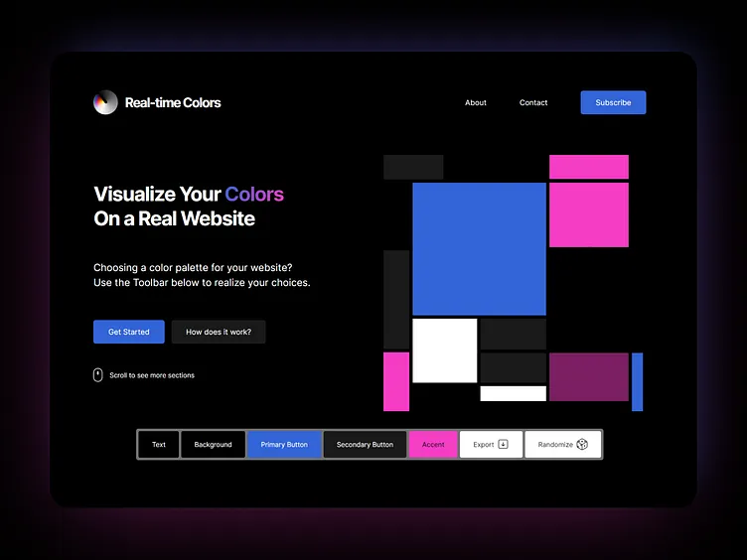747x560 pixels.
Task: Click the dice icon in Randomize
Action: (x=582, y=444)
